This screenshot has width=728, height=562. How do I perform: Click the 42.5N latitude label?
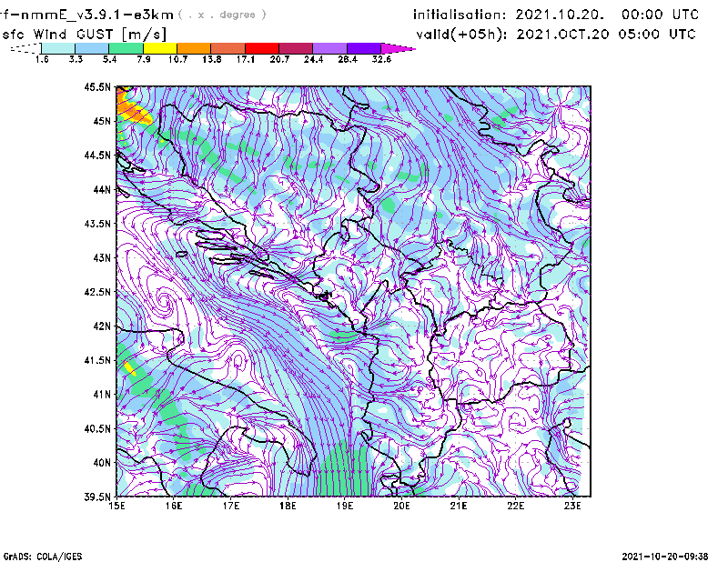pyautogui.click(x=97, y=292)
